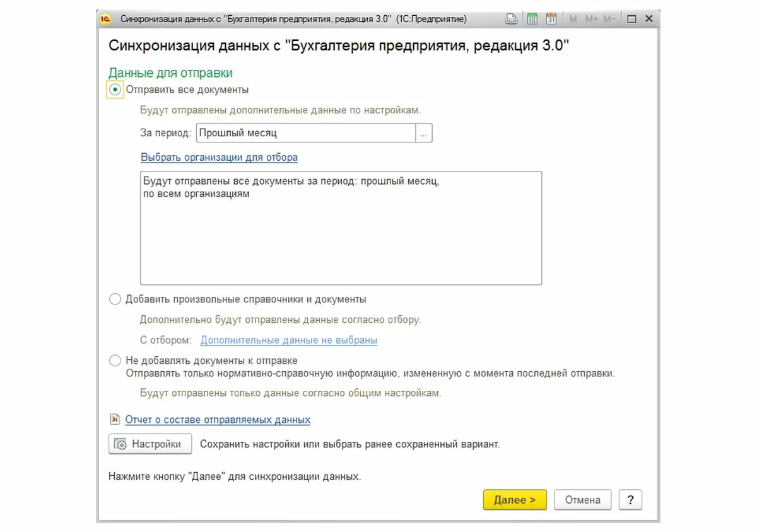Click the M+ memory add button
The image size is (757, 532).
(x=591, y=20)
